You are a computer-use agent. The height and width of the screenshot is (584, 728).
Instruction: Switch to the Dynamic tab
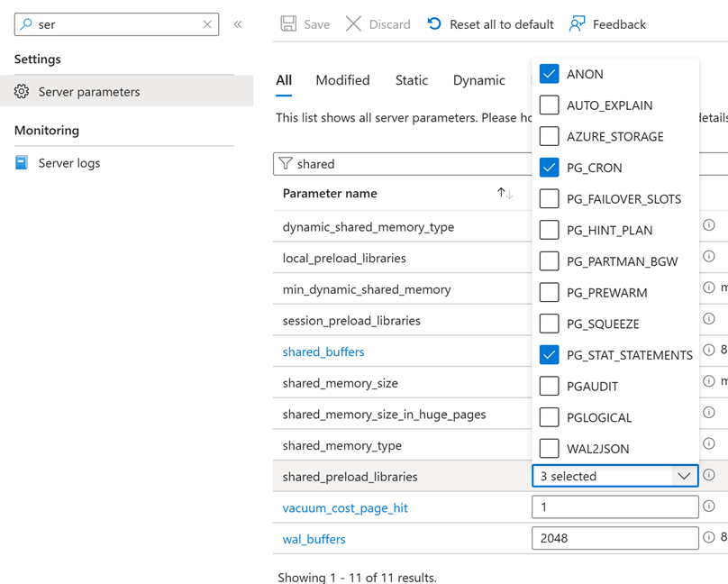pyautogui.click(x=478, y=80)
